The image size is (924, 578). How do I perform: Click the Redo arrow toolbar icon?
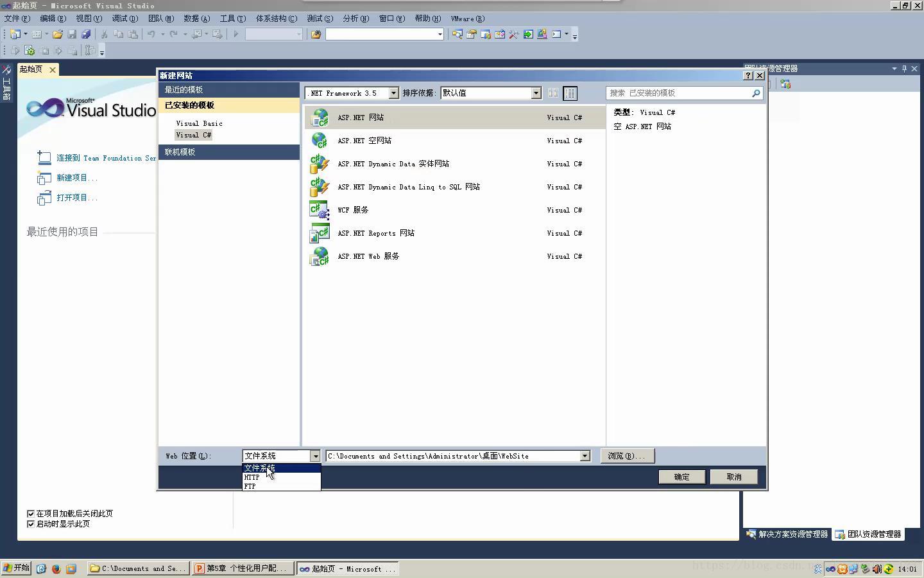[173, 34]
